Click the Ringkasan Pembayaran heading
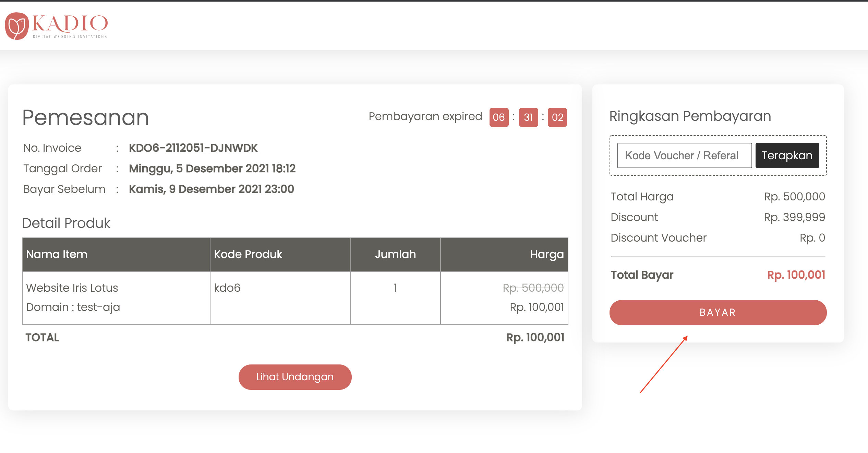The width and height of the screenshot is (868, 453). pos(690,116)
